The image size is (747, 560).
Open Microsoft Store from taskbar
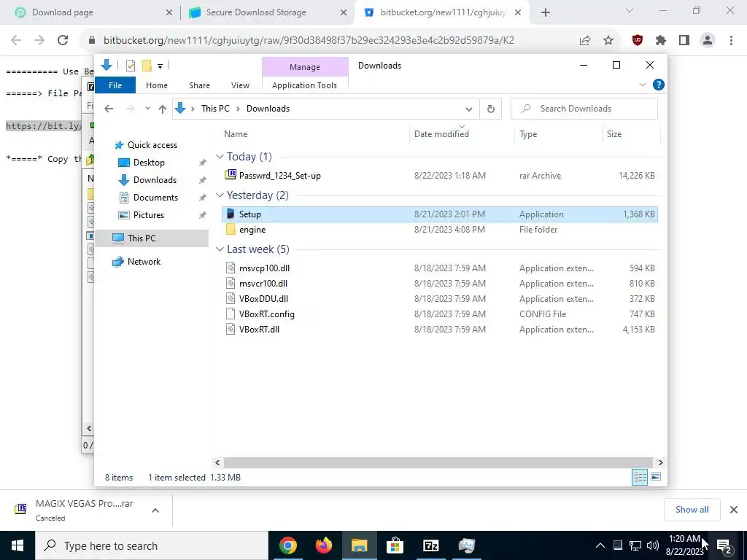coord(395,545)
